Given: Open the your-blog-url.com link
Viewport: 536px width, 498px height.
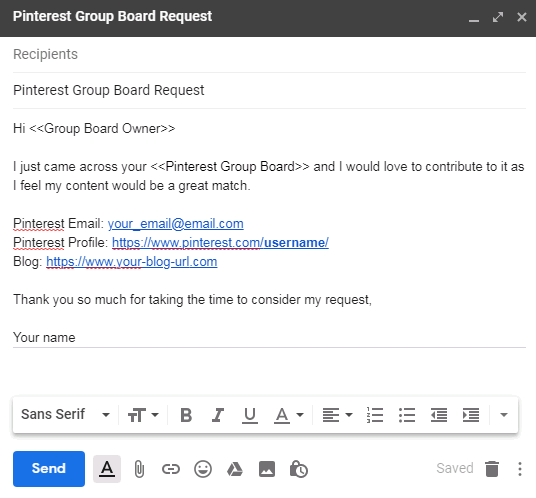Looking at the screenshot, I should (132, 262).
